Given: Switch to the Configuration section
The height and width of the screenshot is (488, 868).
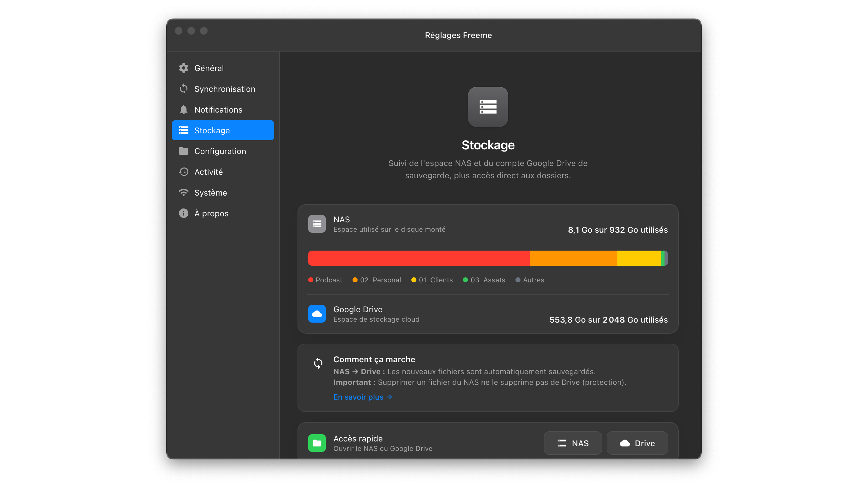Looking at the screenshot, I should point(223,151).
